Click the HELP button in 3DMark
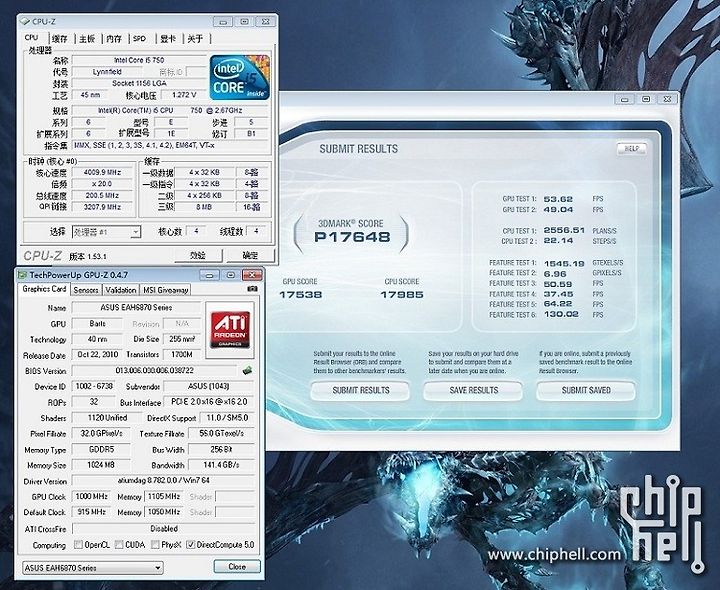 coord(631,148)
